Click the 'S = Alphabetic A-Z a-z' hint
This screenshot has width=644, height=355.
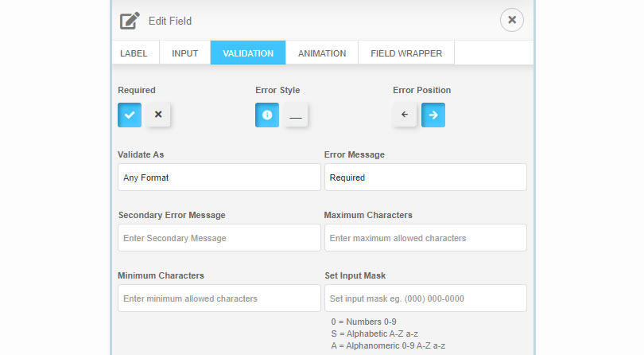coord(374,334)
